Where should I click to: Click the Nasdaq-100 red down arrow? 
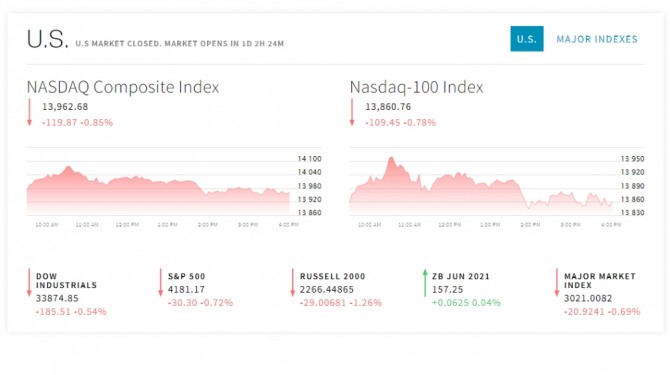point(352,112)
